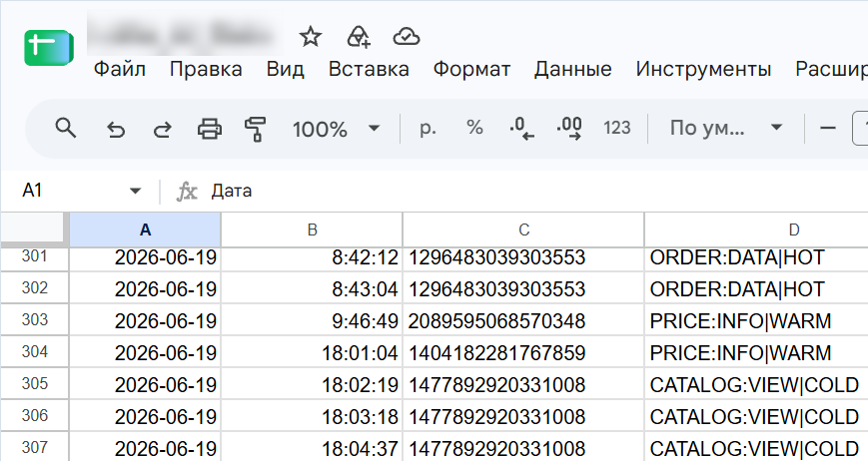
Task: Open the 123 number formats menu
Action: pyautogui.click(x=616, y=129)
